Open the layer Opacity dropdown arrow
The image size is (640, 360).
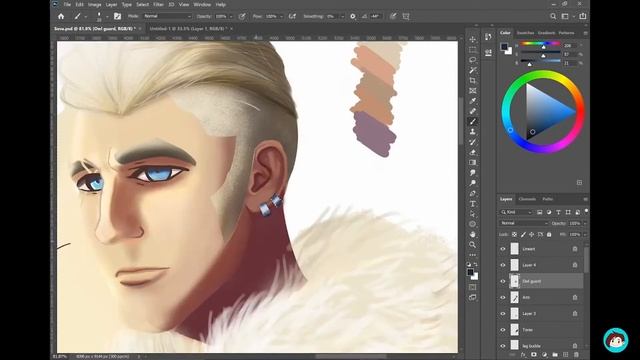pyautogui.click(x=585, y=223)
